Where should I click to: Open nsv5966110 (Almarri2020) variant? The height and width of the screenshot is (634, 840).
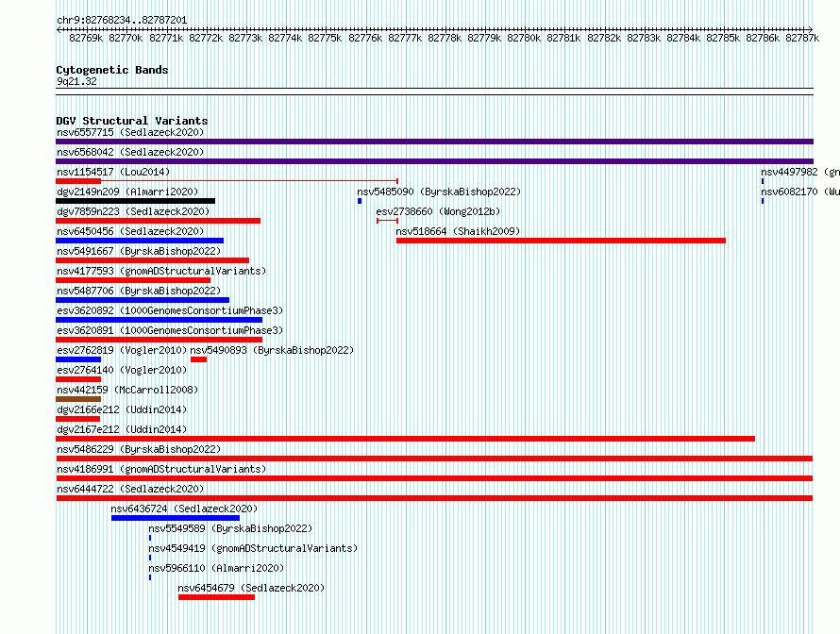(x=216, y=568)
